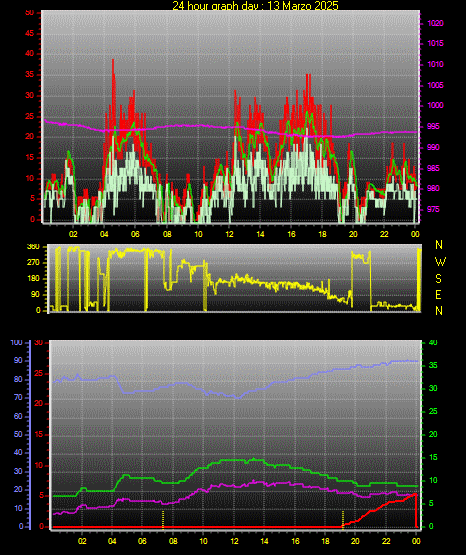
Task: Click the graph title '24 hour graph day : 13 Marzo 2025'
Action: click(x=255, y=5)
